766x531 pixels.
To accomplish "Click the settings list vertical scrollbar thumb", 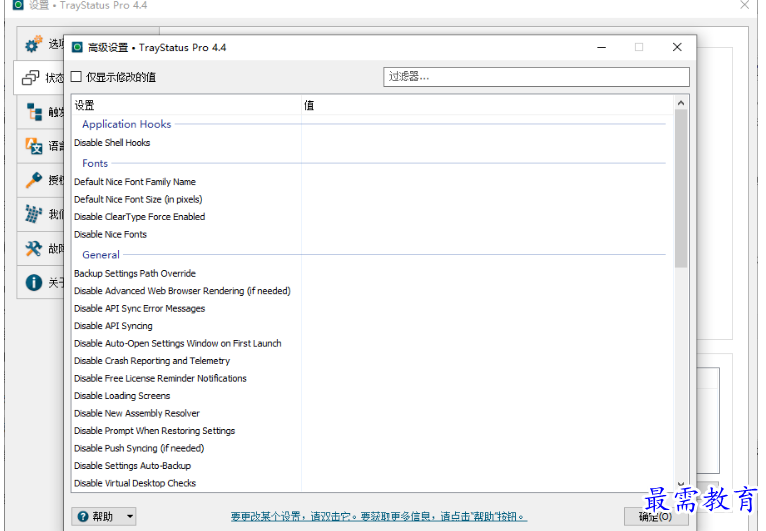I will 681,189.
